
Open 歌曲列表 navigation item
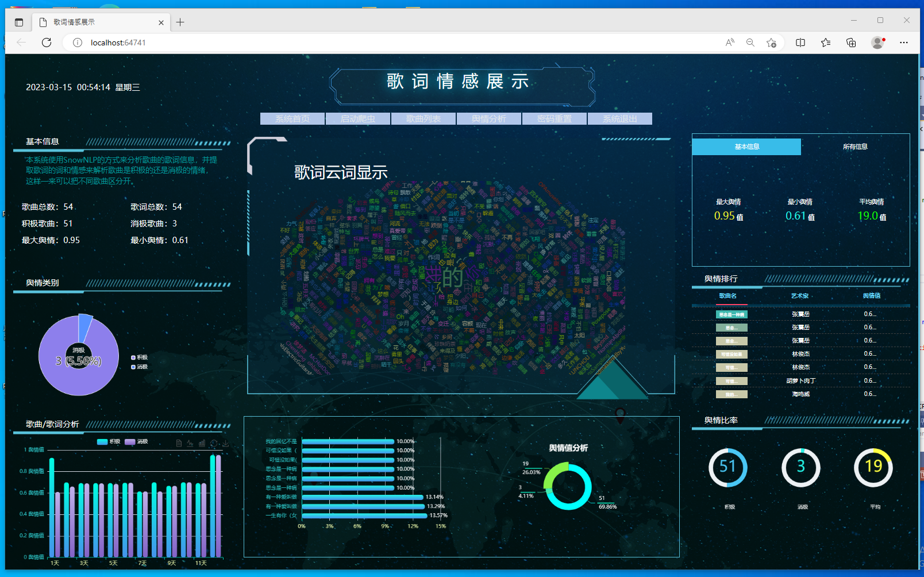pos(423,119)
